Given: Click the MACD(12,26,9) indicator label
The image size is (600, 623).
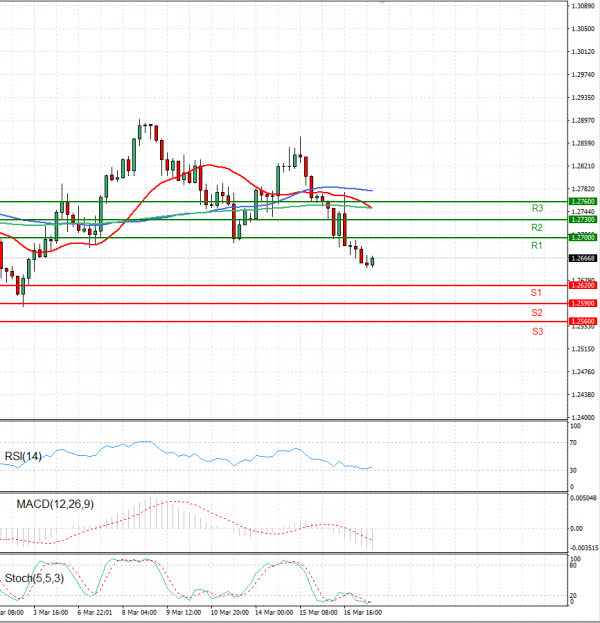Looking at the screenshot, I should [55, 504].
